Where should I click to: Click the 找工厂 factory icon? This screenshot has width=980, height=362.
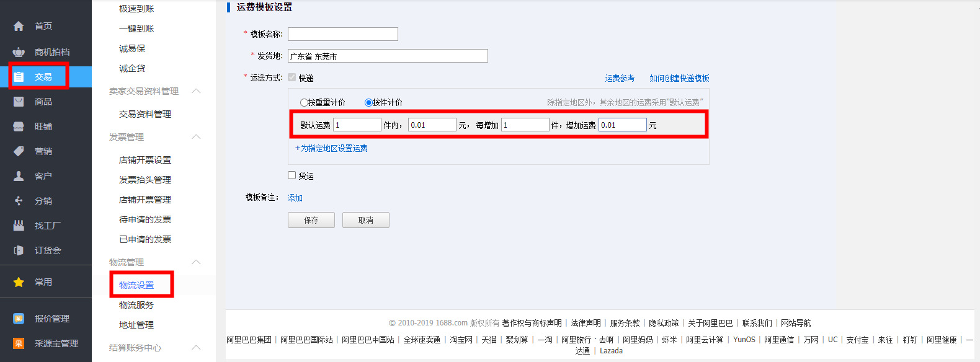[19, 226]
